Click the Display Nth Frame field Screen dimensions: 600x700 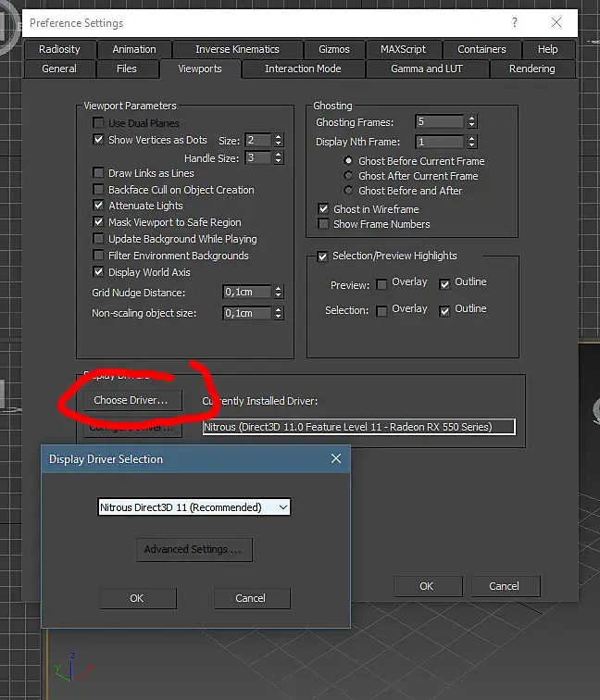(440, 142)
